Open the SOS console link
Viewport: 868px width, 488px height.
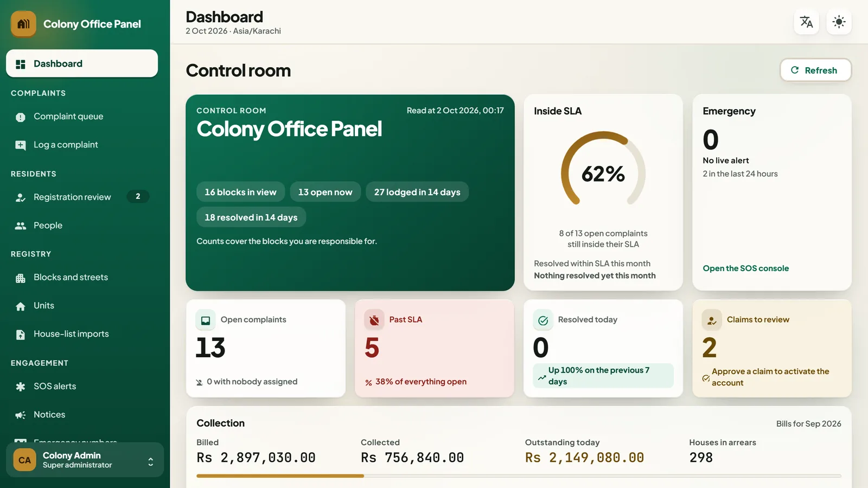click(x=745, y=268)
